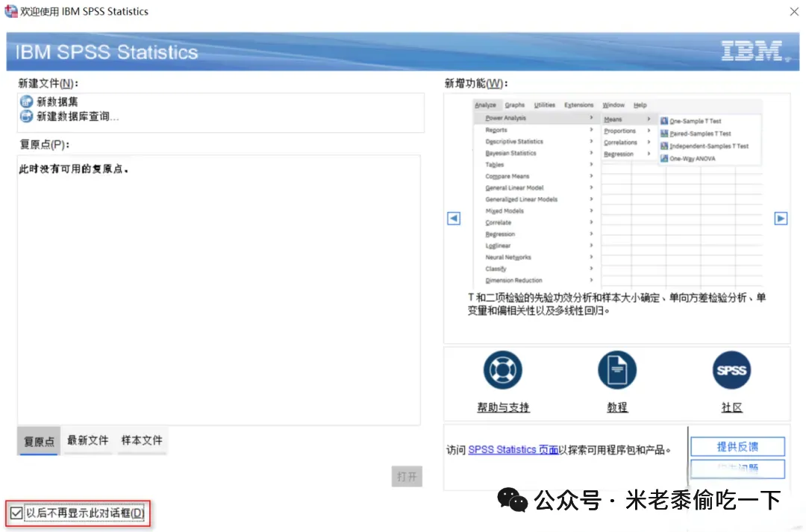The width and height of the screenshot is (806, 532).
Task: Follow the 教程 link
Action: (617, 407)
